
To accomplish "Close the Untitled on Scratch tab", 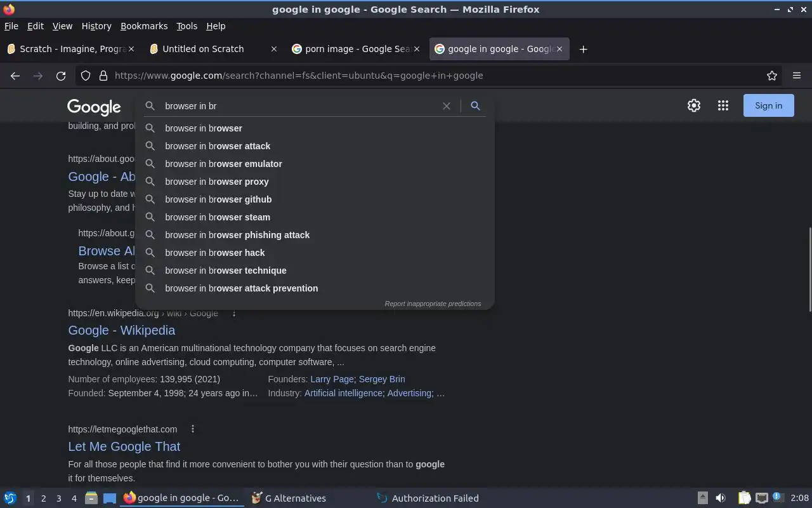I will pos(274,49).
